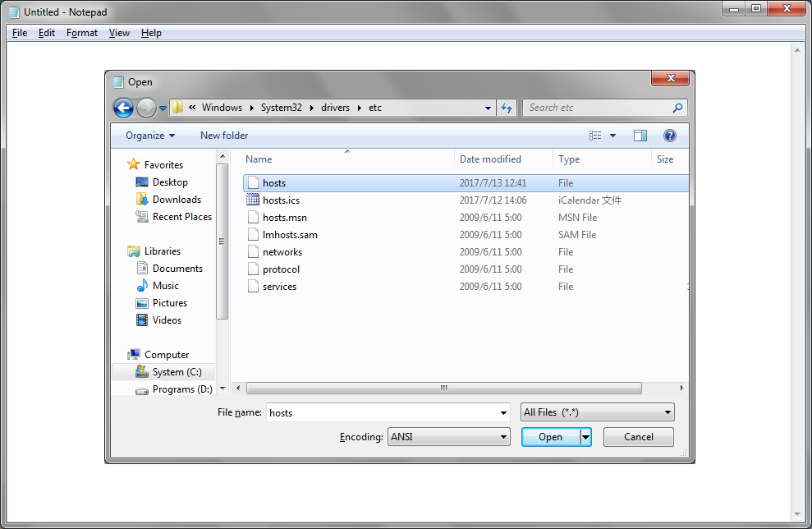Open the Encoding ANSI dropdown
Viewport: 812px width, 529px height.
point(448,437)
